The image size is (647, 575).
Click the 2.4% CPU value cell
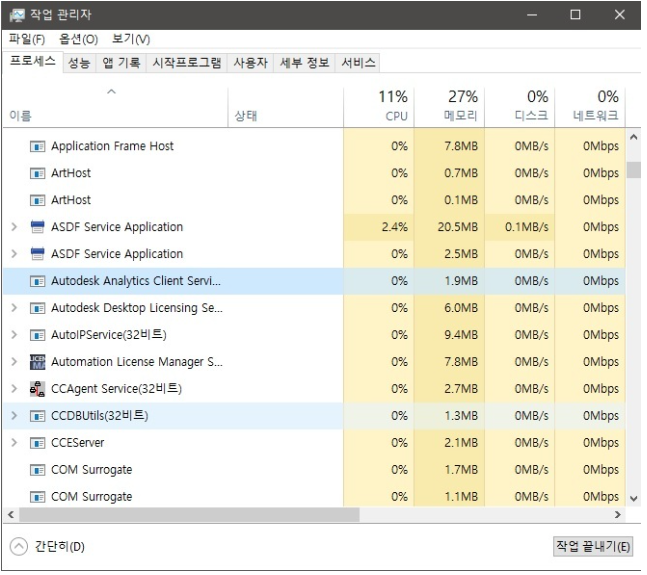pyautogui.click(x=379, y=228)
